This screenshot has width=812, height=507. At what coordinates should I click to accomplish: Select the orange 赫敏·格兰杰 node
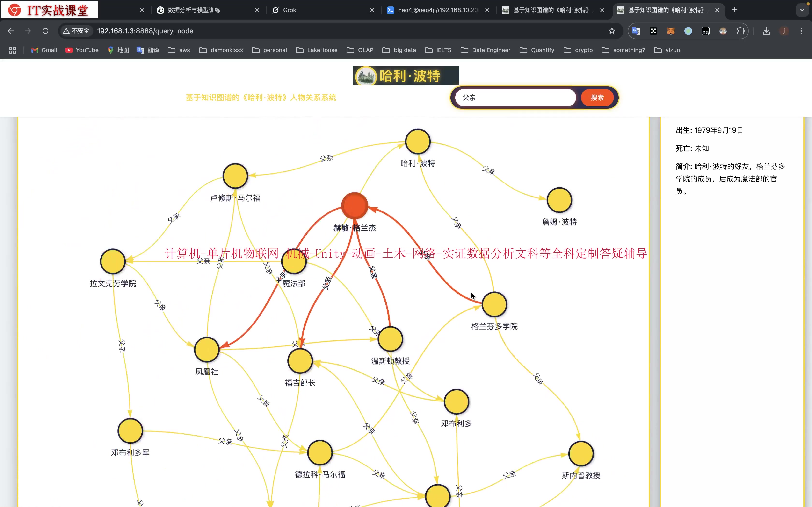pos(354,205)
